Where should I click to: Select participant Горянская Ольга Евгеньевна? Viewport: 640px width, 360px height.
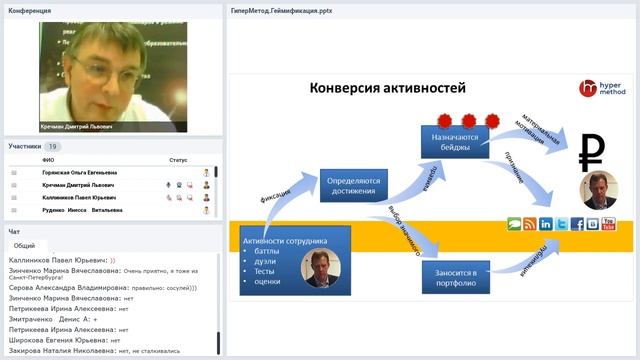tap(80, 173)
